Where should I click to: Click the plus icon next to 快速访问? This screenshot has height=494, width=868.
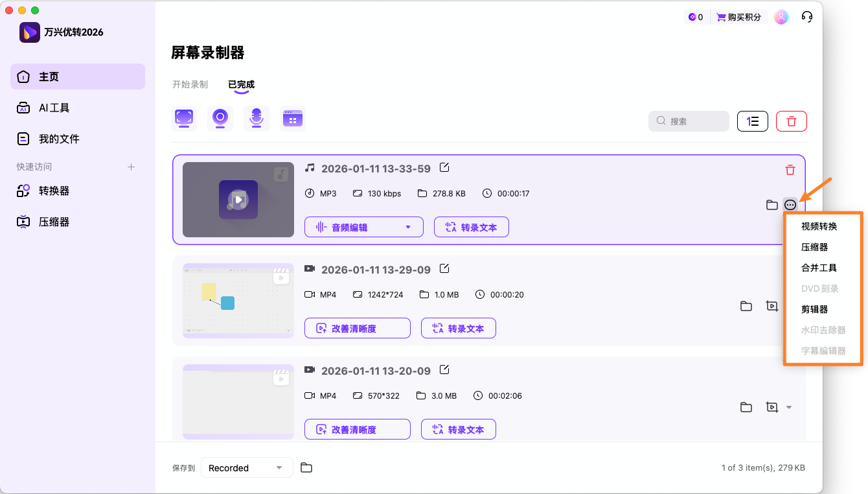(x=131, y=167)
